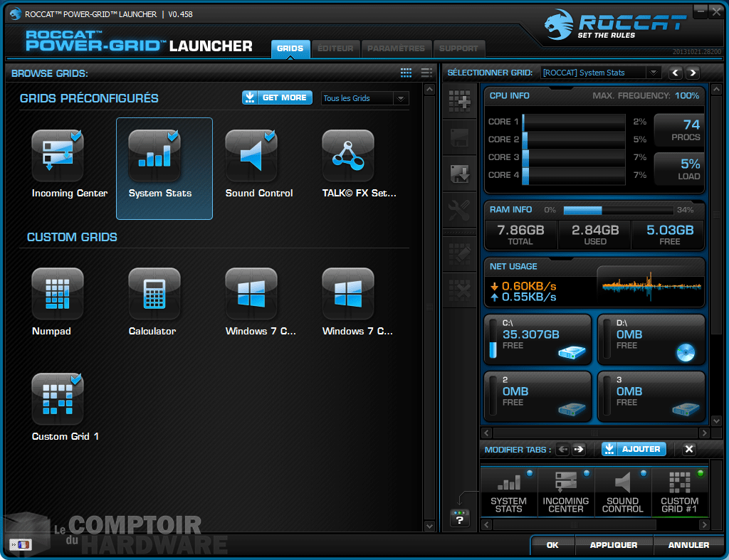The height and width of the screenshot is (560, 729).
Task: Create a new grid with the add-grid icon
Action: 459,102
